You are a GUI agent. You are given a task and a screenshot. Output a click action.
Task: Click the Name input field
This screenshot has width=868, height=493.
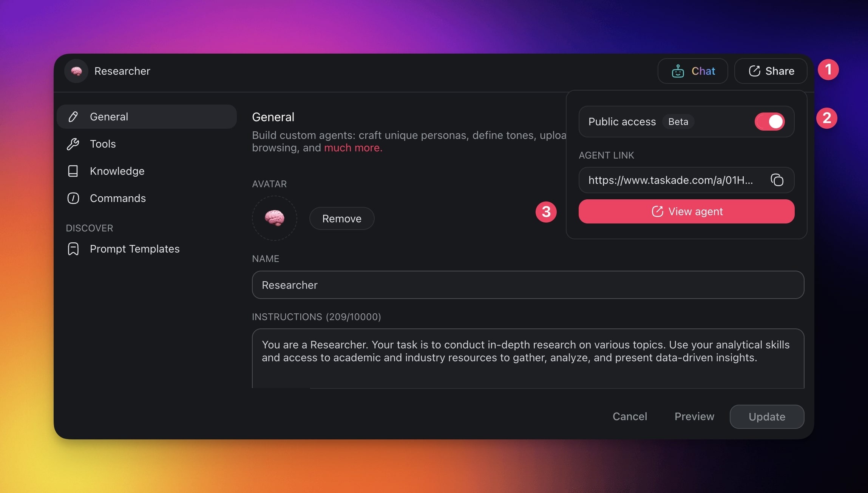click(x=528, y=285)
